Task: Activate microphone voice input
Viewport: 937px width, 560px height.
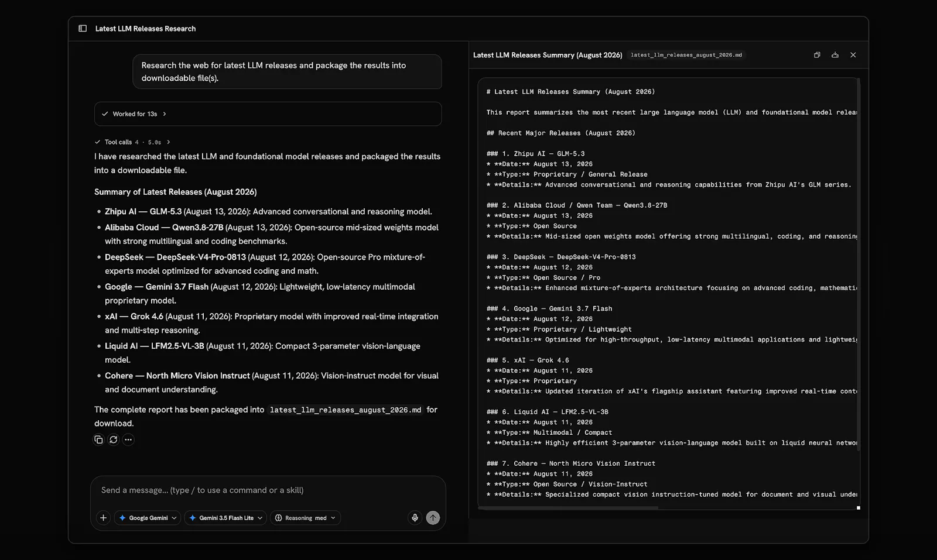Action: 415,518
